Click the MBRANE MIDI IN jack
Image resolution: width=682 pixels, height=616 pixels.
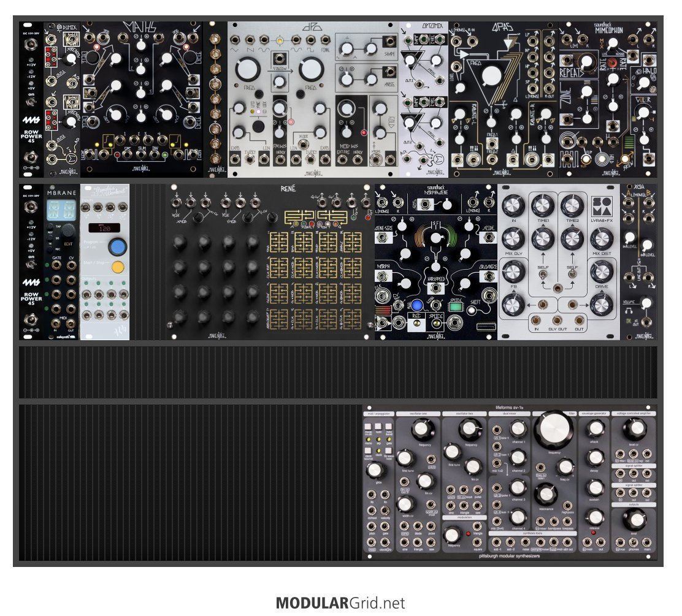point(56,324)
